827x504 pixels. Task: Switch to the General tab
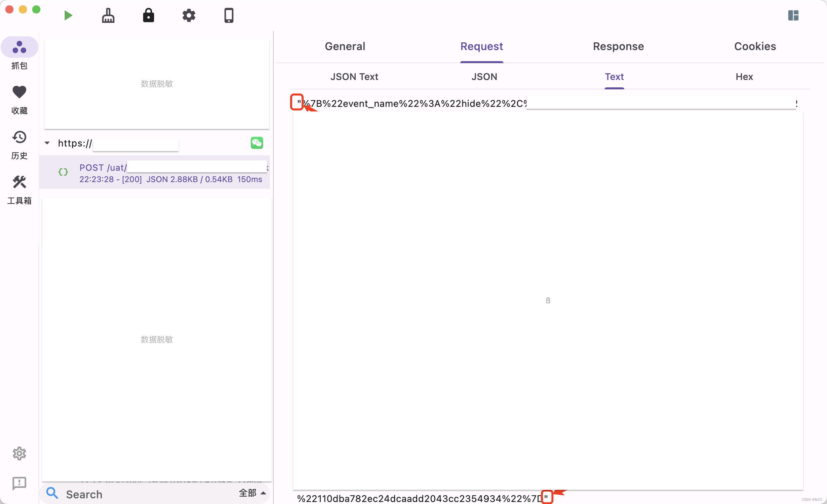[345, 46]
